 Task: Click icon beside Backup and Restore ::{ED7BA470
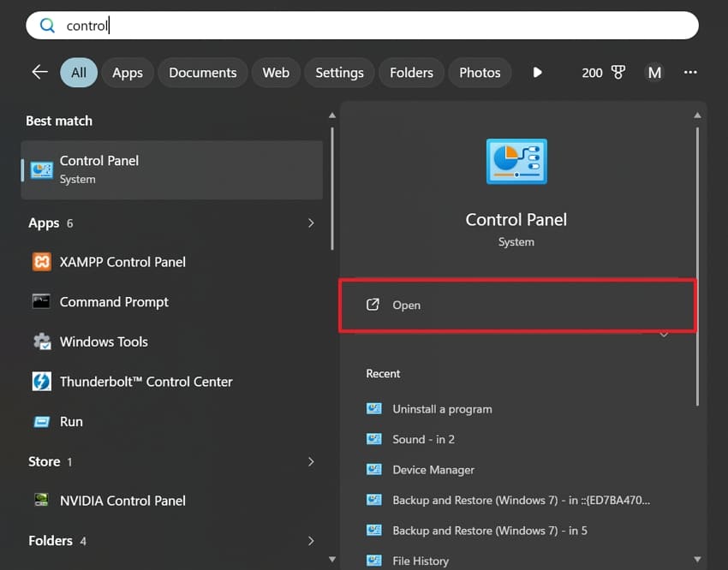click(373, 500)
